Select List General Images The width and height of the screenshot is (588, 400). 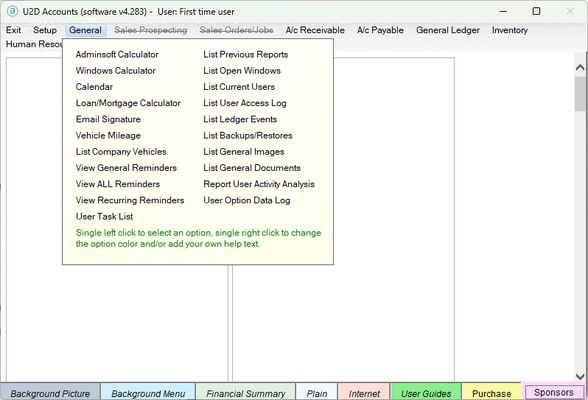tap(244, 151)
